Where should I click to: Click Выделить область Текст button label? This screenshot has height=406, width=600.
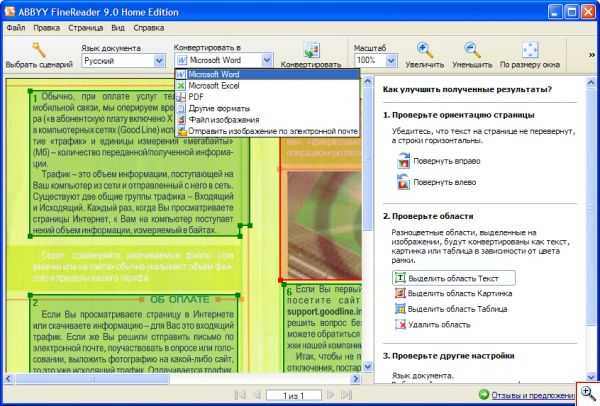pyautogui.click(x=453, y=278)
